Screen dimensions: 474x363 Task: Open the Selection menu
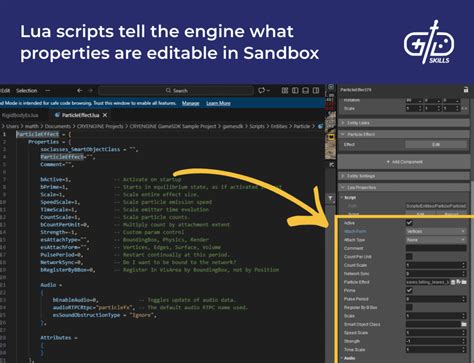(x=27, y=90)
